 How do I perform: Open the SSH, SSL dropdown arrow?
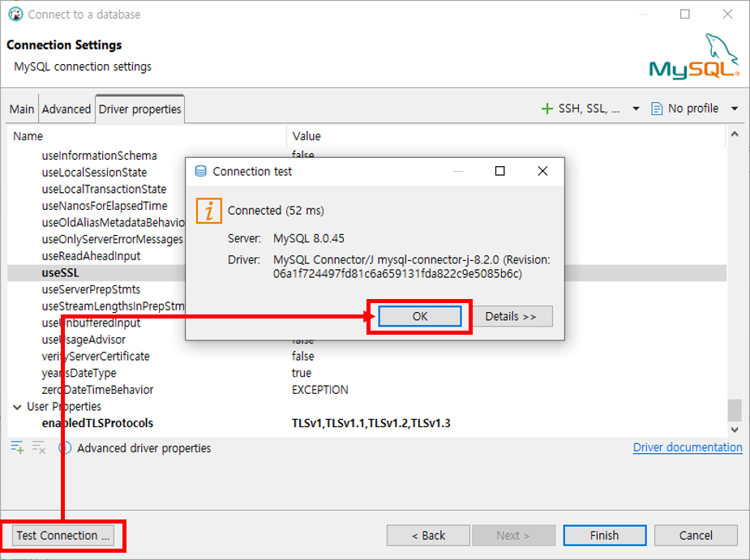(x=636, y=109)
